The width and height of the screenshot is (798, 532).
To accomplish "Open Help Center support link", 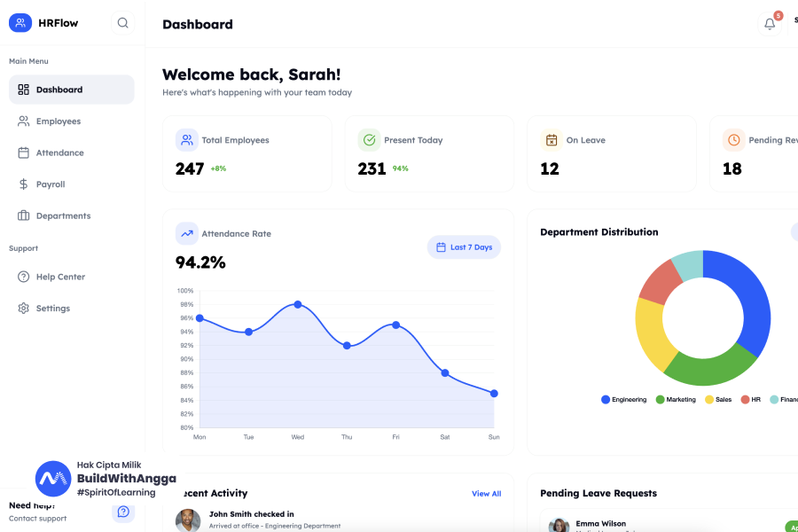I will tap(60, 278).
